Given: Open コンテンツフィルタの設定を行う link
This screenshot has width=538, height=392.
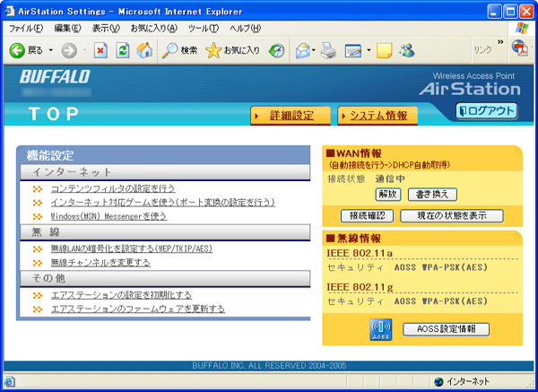Looking at the screenshot, I should point(113,188).
